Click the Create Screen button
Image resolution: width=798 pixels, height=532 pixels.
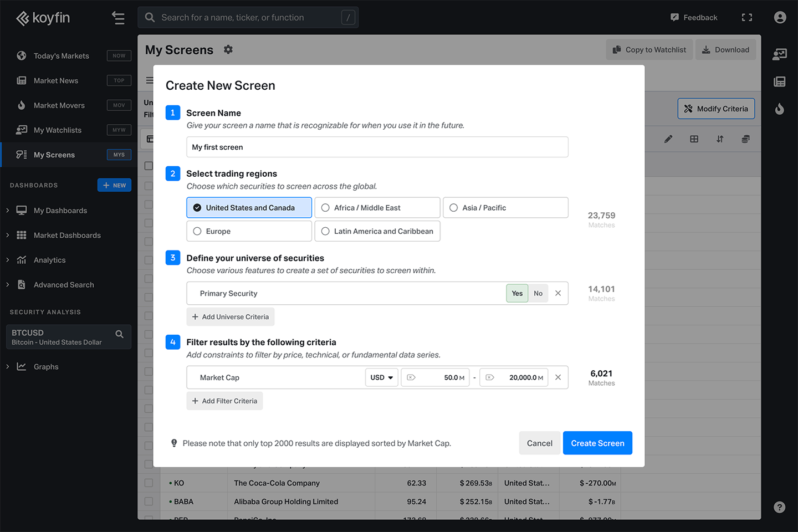tap(597, 443)
